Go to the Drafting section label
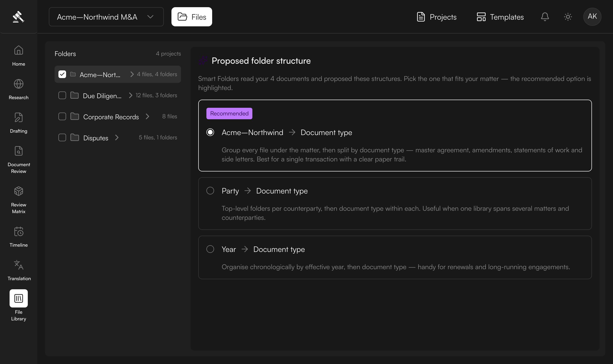Screen dimensions: 613x364 pos(19,131)
